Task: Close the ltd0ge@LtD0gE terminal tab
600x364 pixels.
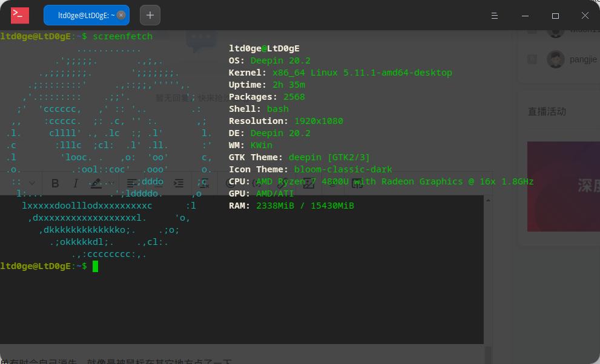Action: point(121,15)
